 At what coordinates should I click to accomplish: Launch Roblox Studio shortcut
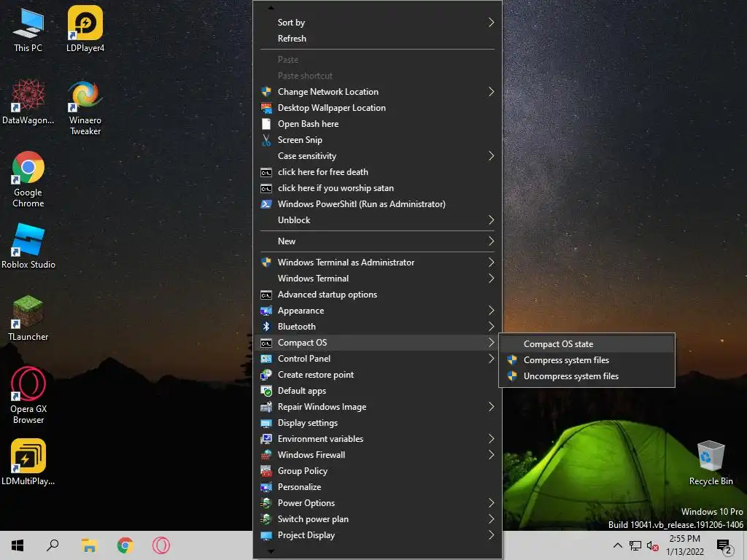[x=28, y=246]
